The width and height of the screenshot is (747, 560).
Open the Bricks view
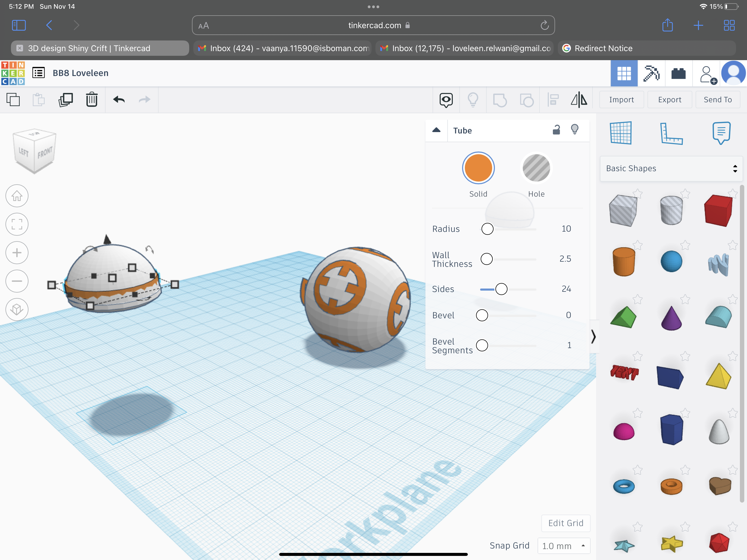678,73
